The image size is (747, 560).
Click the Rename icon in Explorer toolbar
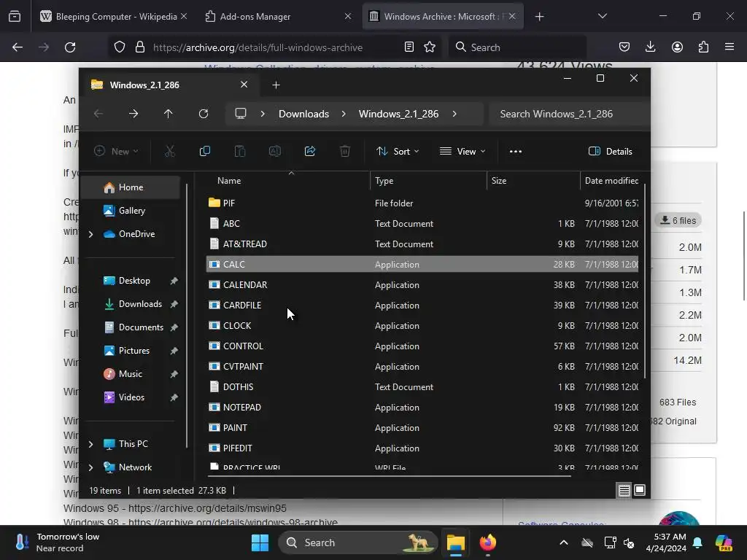point(275,152)
